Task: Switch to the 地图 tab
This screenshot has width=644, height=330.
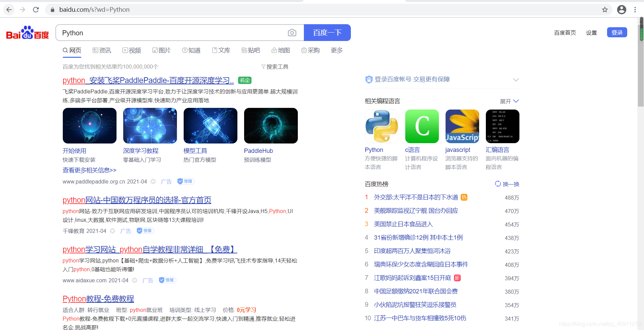Action: (281, 50)
